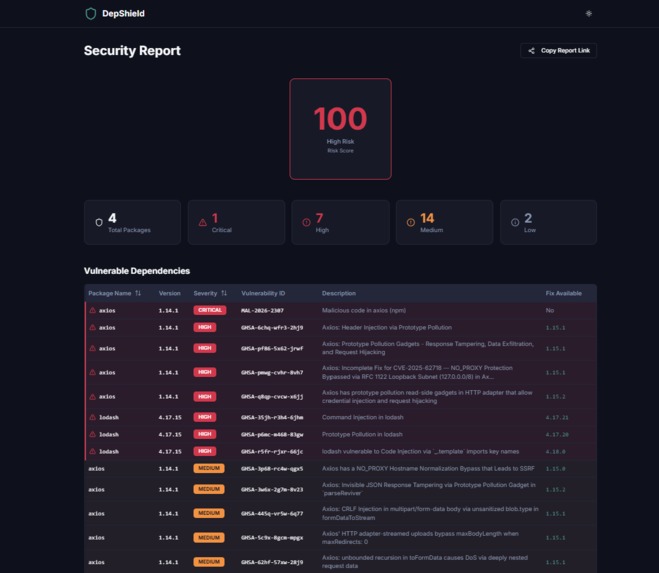Click the Total Packages count card
Viewport: 659px width, 573px height.
point(132,222)
